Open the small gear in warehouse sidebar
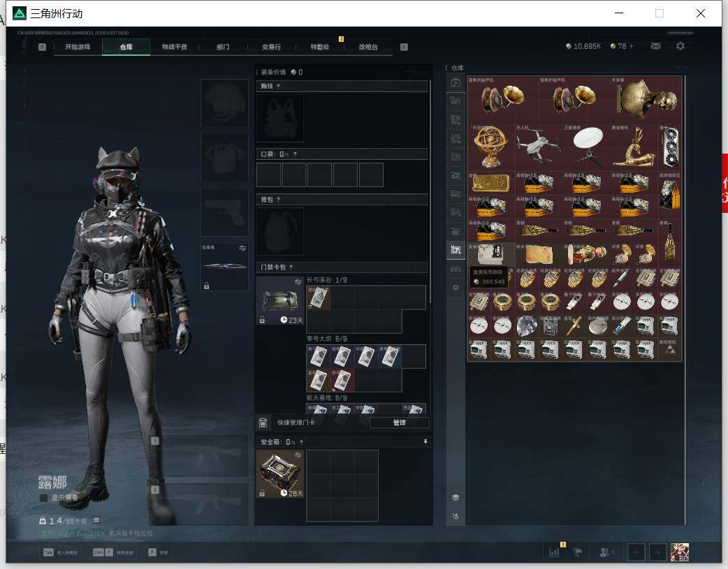The height and width of the screenshot is (569, 728). [456, 288]
